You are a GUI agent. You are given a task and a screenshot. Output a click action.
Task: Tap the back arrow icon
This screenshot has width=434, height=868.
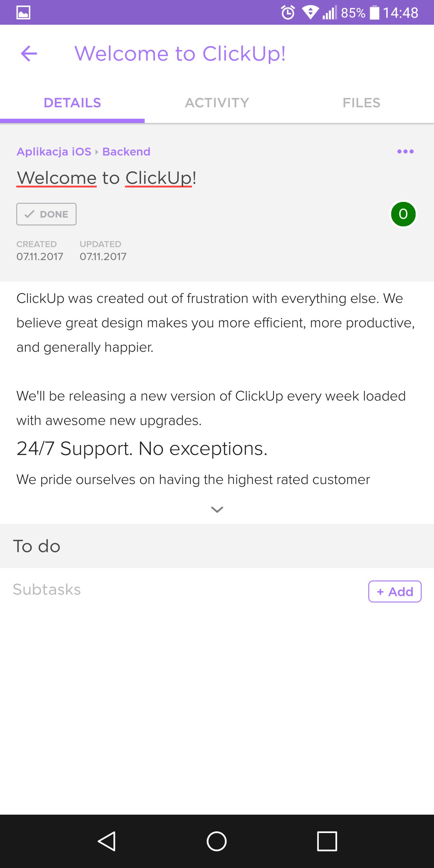[x=29, y=54]
